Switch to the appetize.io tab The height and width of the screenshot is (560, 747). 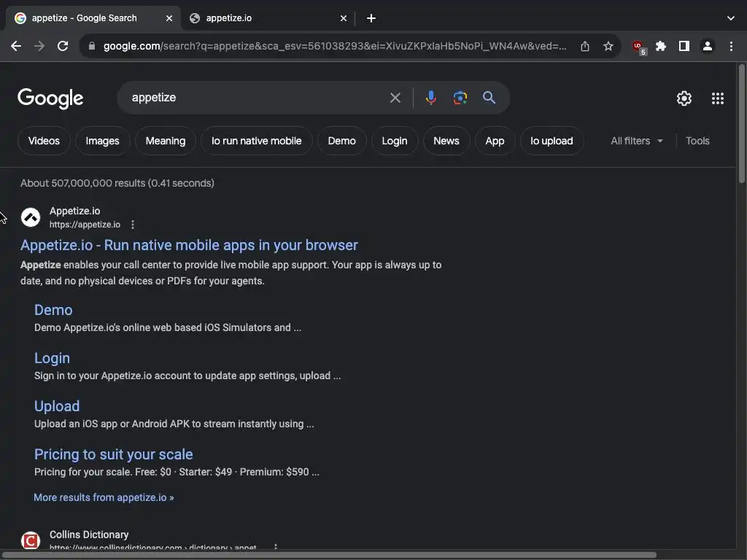pyautogui.click(x=267, y=18)
